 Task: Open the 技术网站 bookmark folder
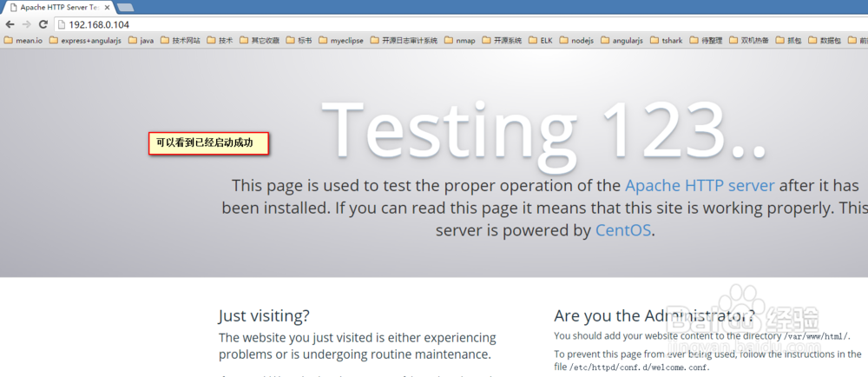[x=181, y=41]
